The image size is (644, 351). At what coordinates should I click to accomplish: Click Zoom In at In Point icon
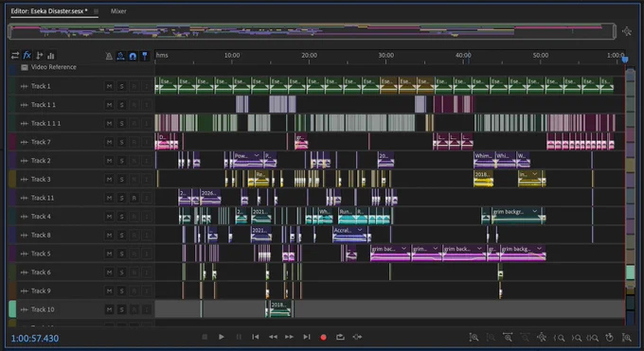(x=559, y=338)
